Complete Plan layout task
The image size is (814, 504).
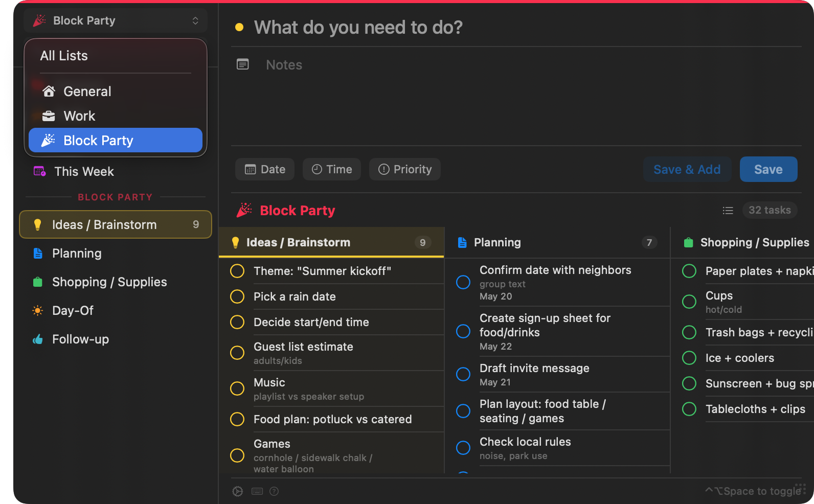(x=463, y=411)
